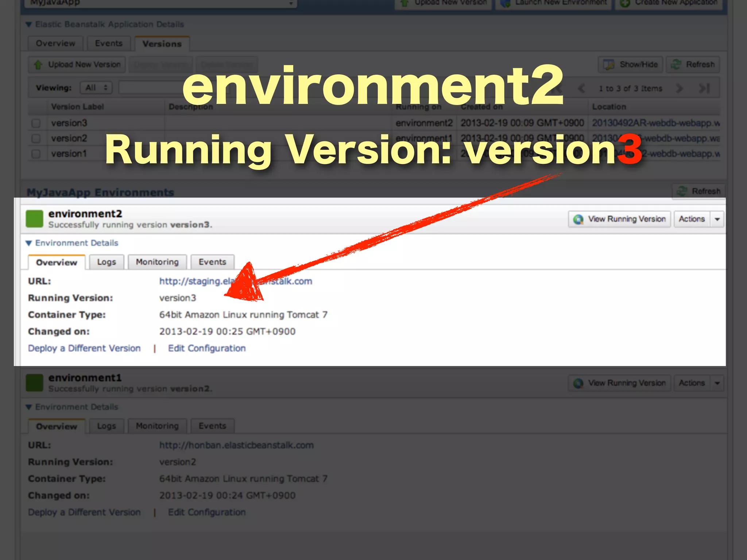Open Actions menu for environment2
747x560 pixels.
(x=692, y=219)
